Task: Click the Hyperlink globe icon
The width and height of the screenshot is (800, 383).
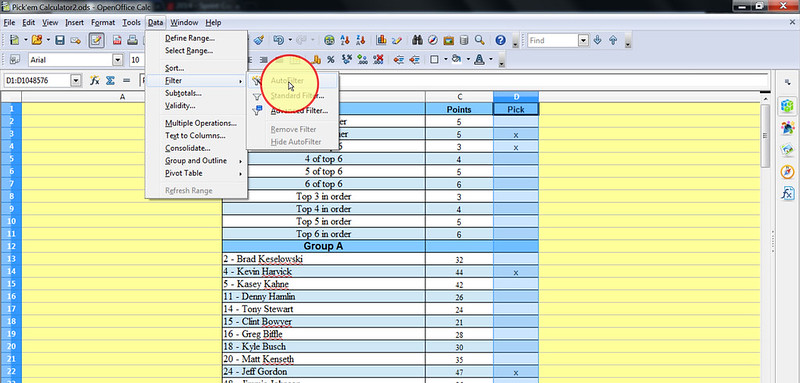Action: (x=330, y=40)
